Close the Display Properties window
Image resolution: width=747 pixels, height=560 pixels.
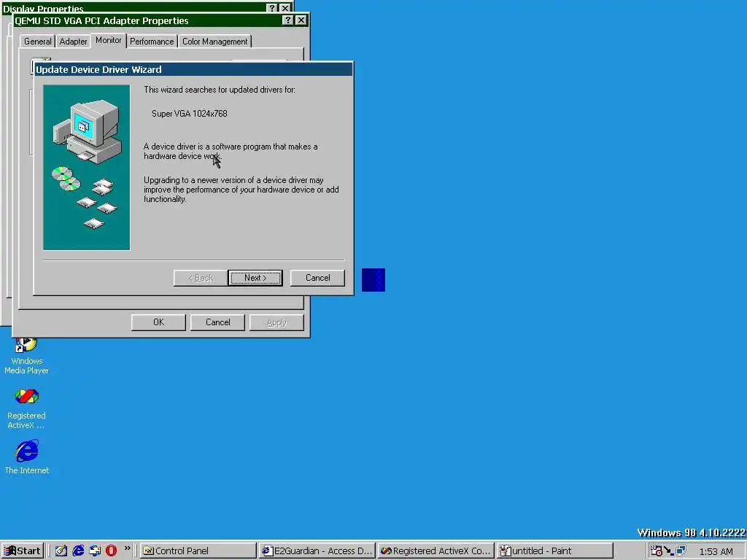[x=285, y=7]
